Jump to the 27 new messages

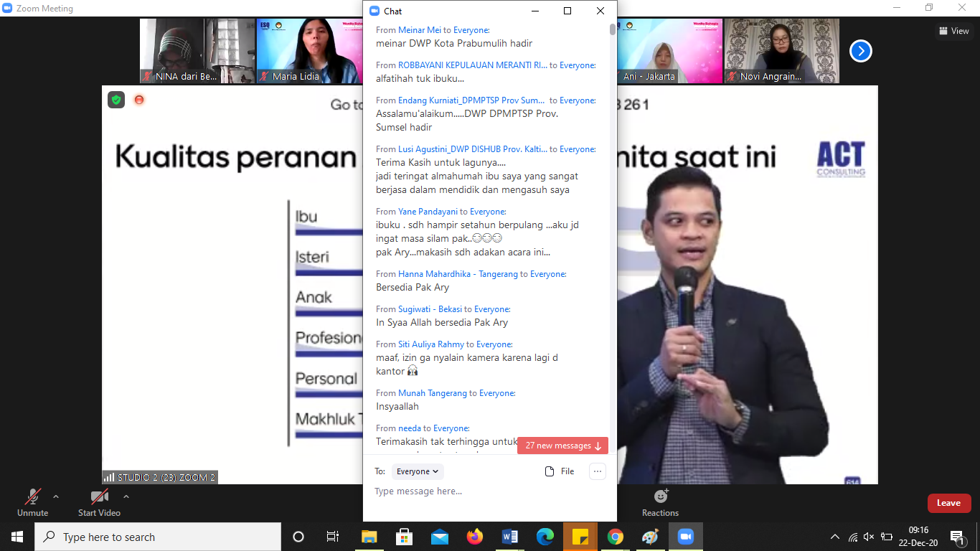[562, 446]
